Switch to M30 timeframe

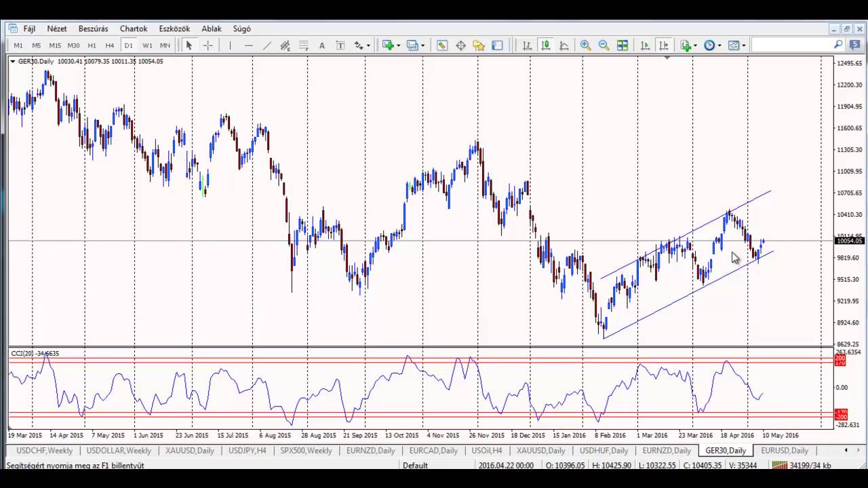coord(73,45)
